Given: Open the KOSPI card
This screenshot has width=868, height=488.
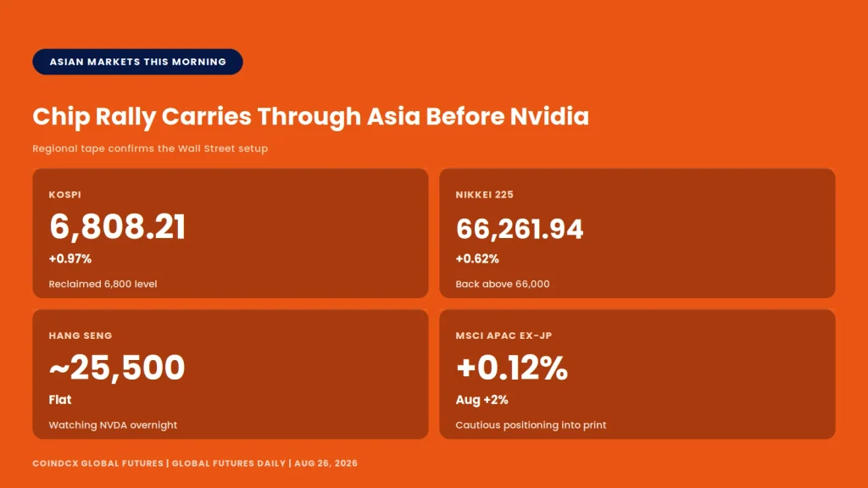Looking at the screenshot, I should [231, 233].
